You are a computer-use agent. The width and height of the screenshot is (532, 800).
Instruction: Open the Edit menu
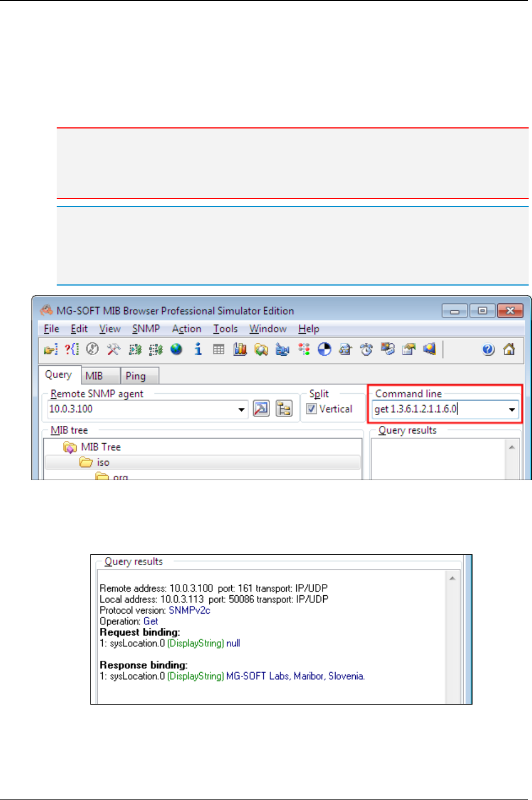(x=79, y=329)
